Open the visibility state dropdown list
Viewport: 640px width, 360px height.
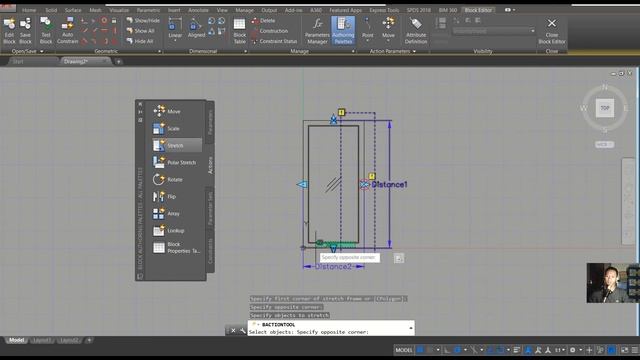pos(493,31)
